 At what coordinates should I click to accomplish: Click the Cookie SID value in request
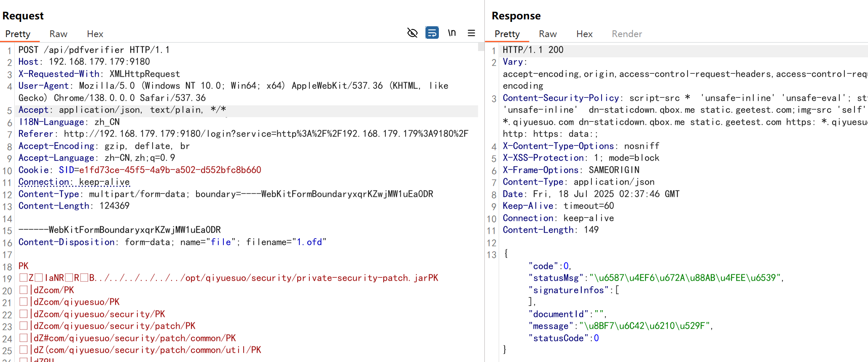click(x=170, y=170)
